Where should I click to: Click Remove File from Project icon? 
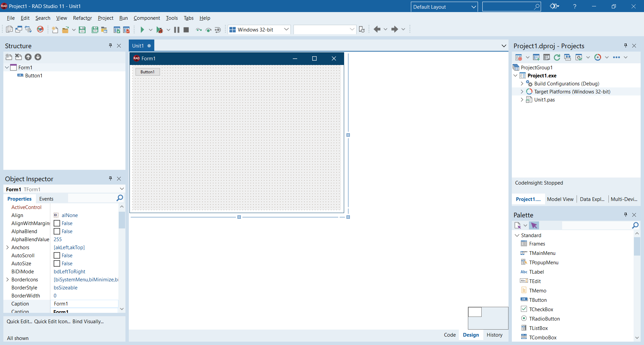[x=126, y=29]
